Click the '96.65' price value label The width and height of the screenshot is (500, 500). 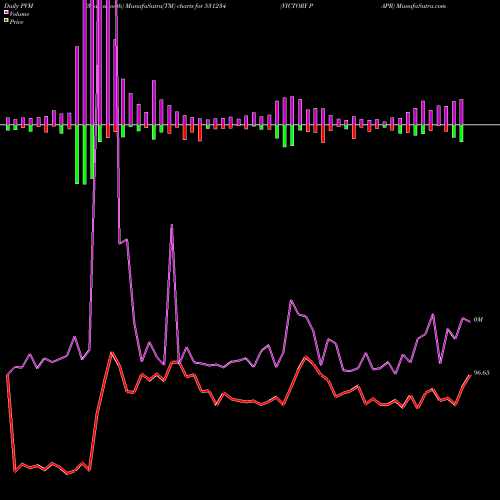pos(481,373)
